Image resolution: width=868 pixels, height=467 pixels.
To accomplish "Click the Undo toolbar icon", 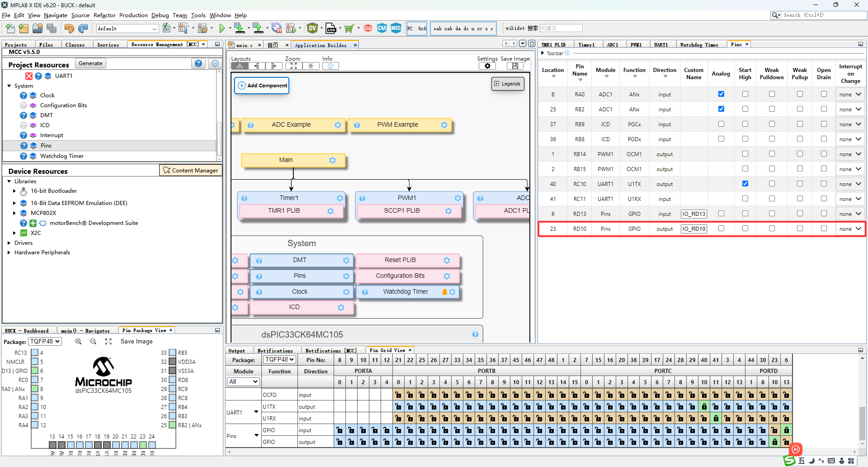I will [69, 29].
